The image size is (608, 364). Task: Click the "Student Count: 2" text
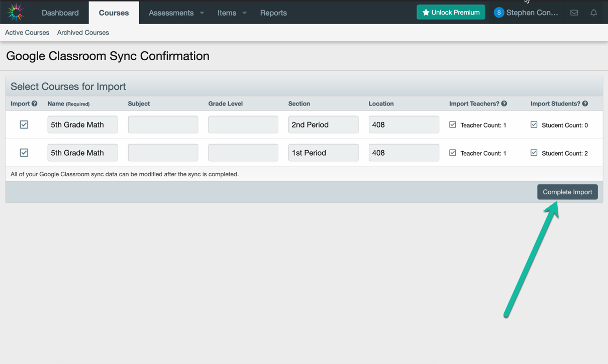tap(565, 153)
